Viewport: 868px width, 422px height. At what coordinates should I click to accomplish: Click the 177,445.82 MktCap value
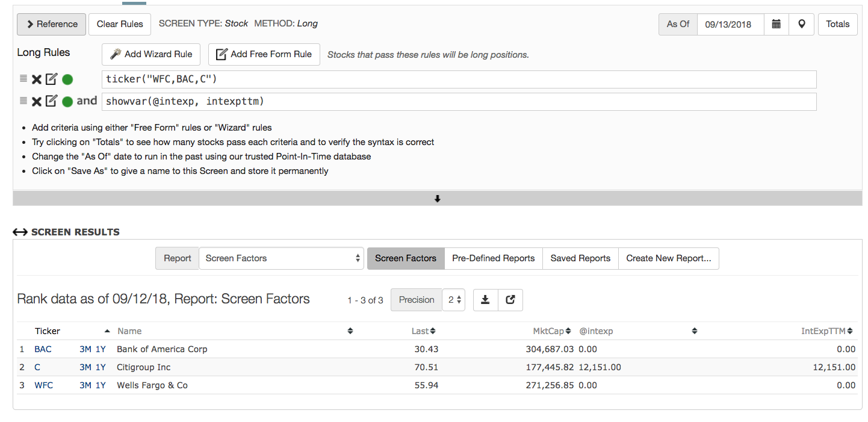click(x=550, y=367)
